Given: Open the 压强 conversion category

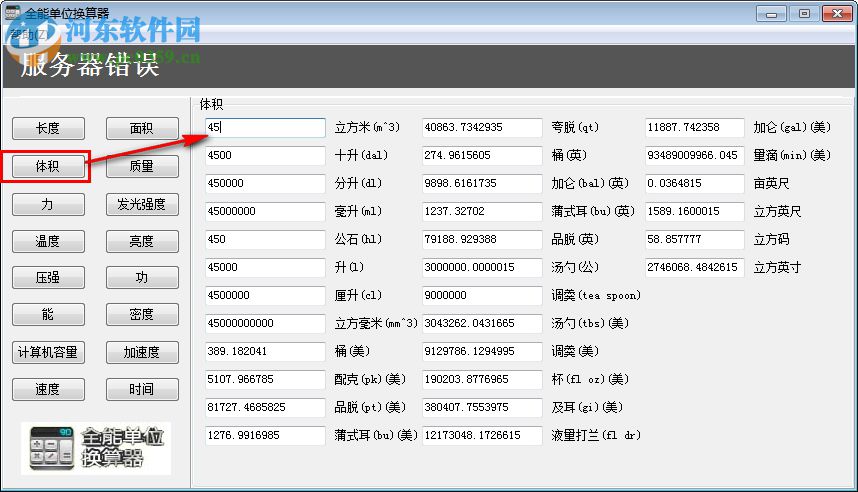Looking at the screenshot, I should coord(48,277).
